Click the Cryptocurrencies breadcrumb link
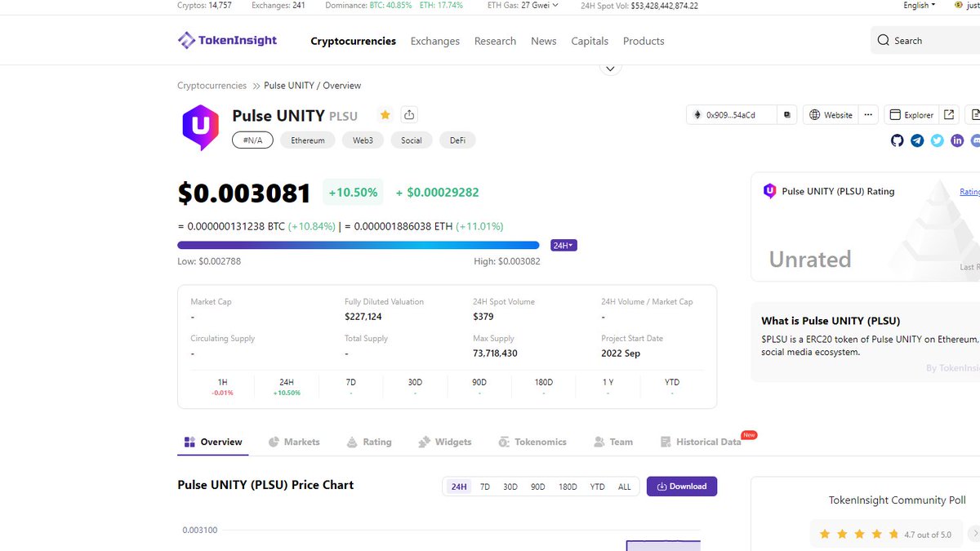 coord(212,86)
